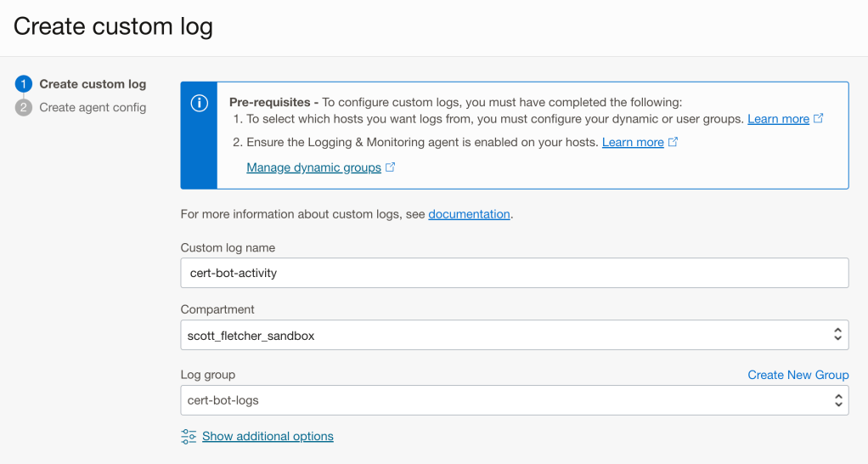Click the step 2 numbered circle icon

[24, 108]
